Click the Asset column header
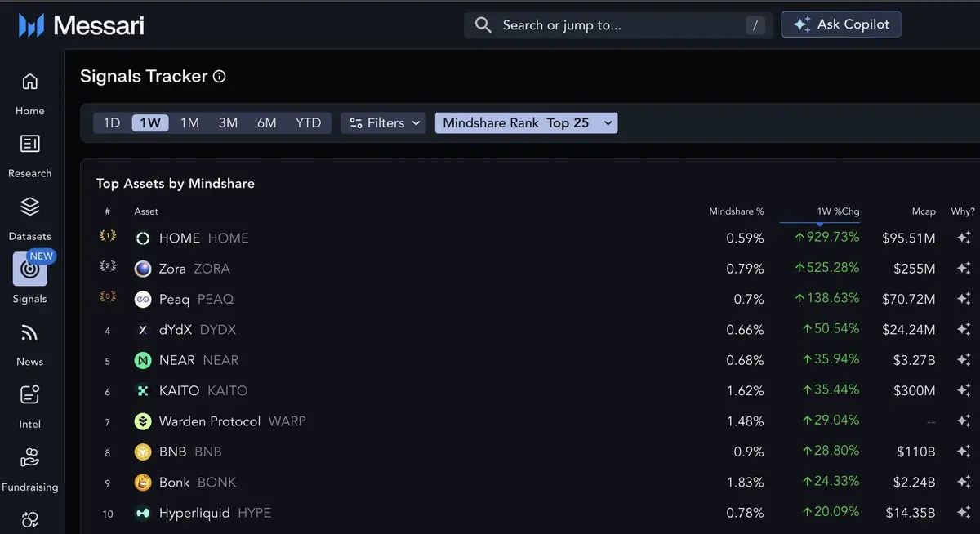This screenshot has height=534, width=980. (x=146, y=211)
